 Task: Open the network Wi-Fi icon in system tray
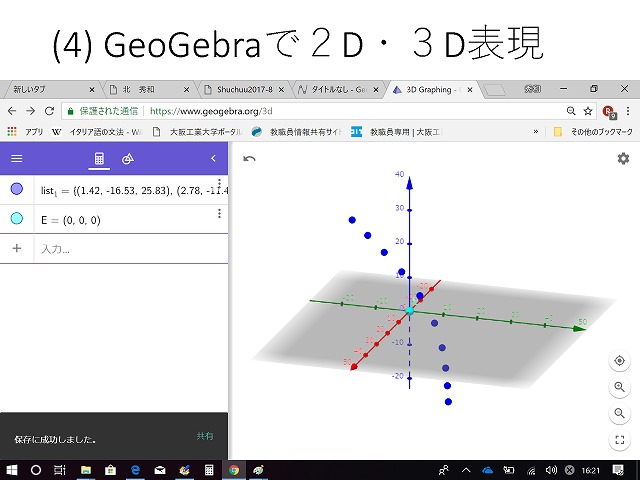[x=531, y=471]
